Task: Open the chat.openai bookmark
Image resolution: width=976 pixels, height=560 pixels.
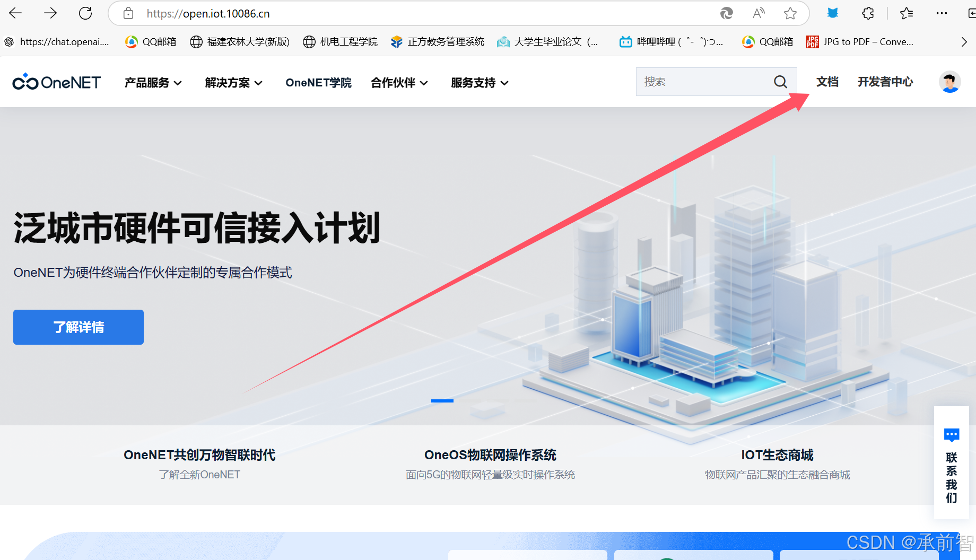Action: tap(57, 42)
